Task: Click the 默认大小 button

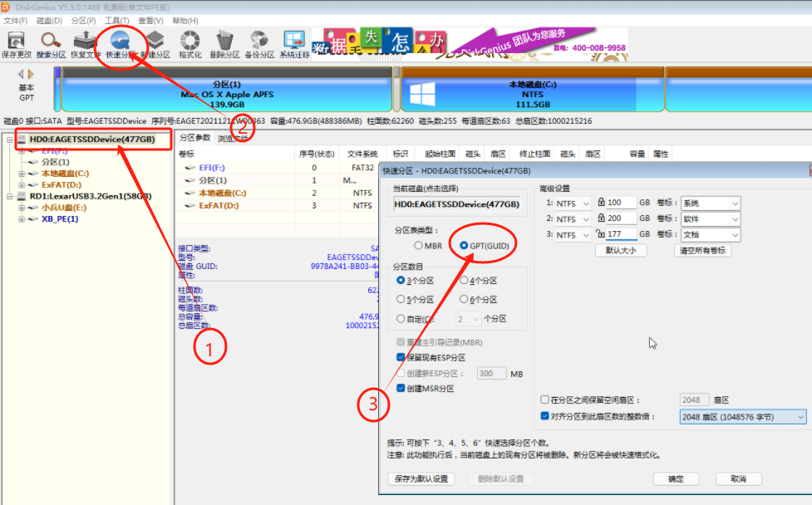Action: (620, 251)
